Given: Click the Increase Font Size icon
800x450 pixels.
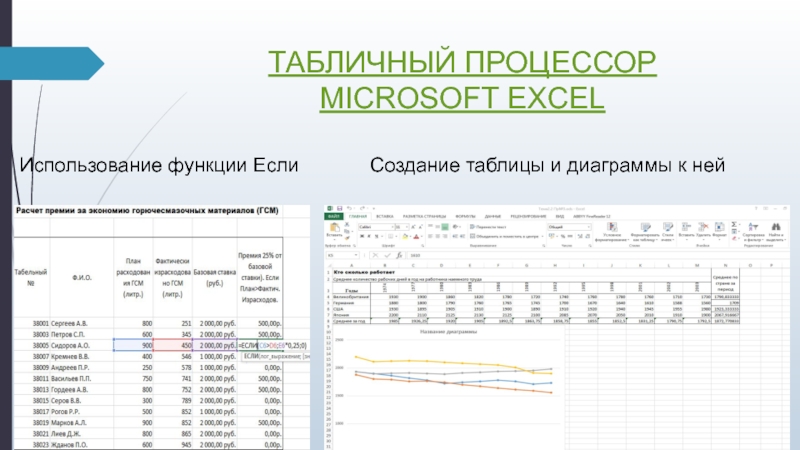Looking at the screenshot, I should click(x=413, y=227).
